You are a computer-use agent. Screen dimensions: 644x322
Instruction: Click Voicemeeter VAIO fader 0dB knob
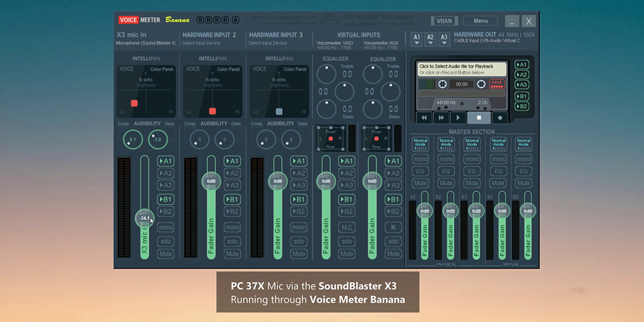326,181
